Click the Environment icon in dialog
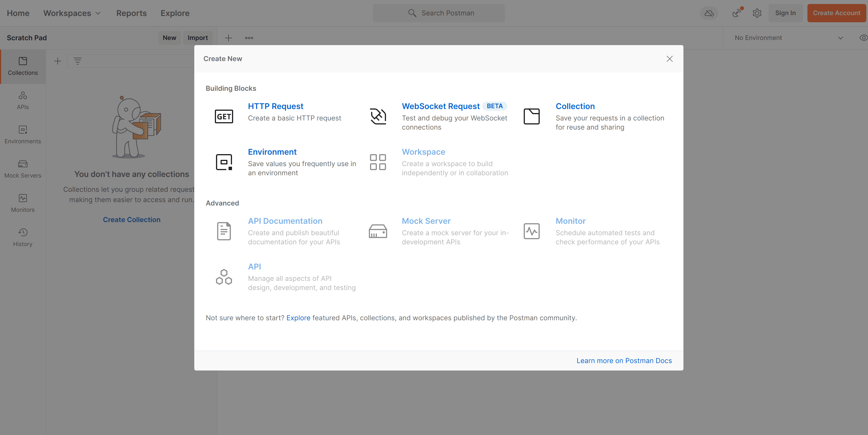The height and width of the screenshot is (435, 868). [224, 162]
